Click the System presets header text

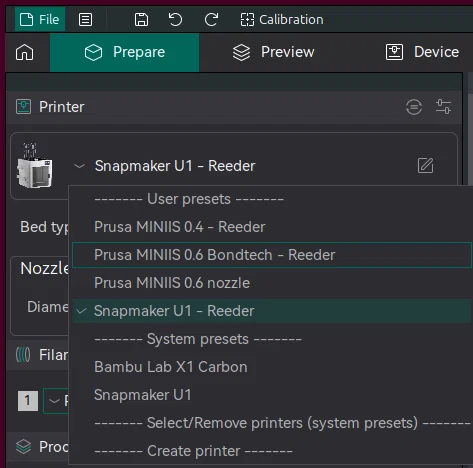(198, 339)
